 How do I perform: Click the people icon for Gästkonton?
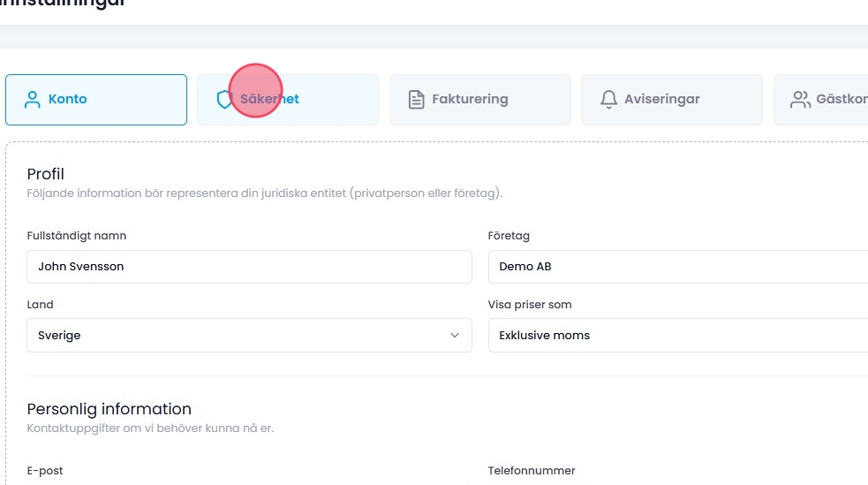800,100
